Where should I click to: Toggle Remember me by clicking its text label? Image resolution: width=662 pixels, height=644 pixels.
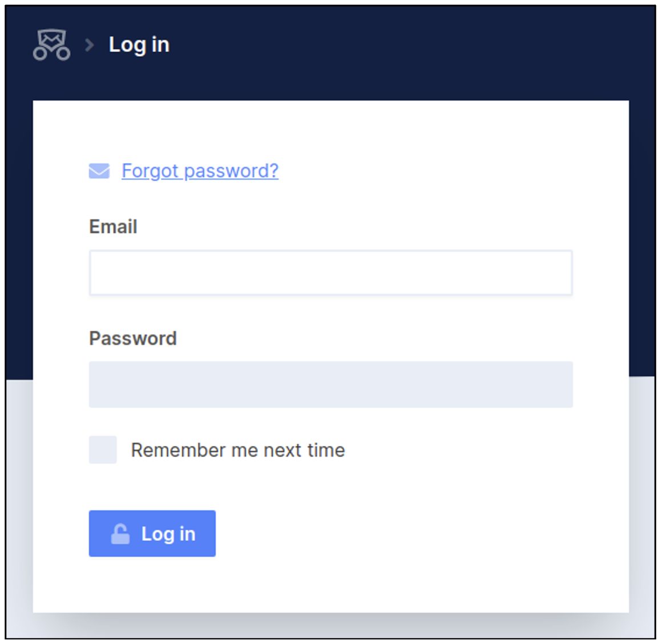tap(237, 450)
